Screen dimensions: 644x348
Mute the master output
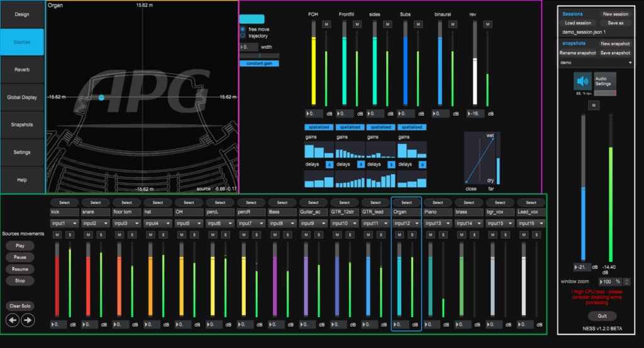pyautogui.click(x=594, y=106)
